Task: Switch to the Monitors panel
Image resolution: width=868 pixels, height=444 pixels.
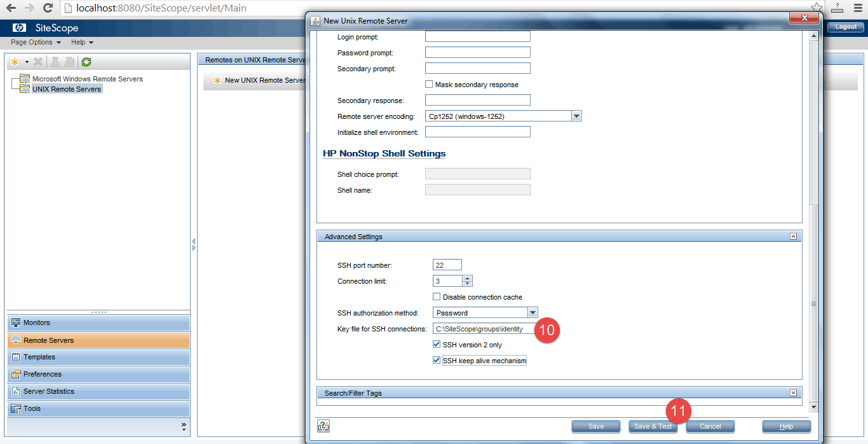Action: coord(98,323)
